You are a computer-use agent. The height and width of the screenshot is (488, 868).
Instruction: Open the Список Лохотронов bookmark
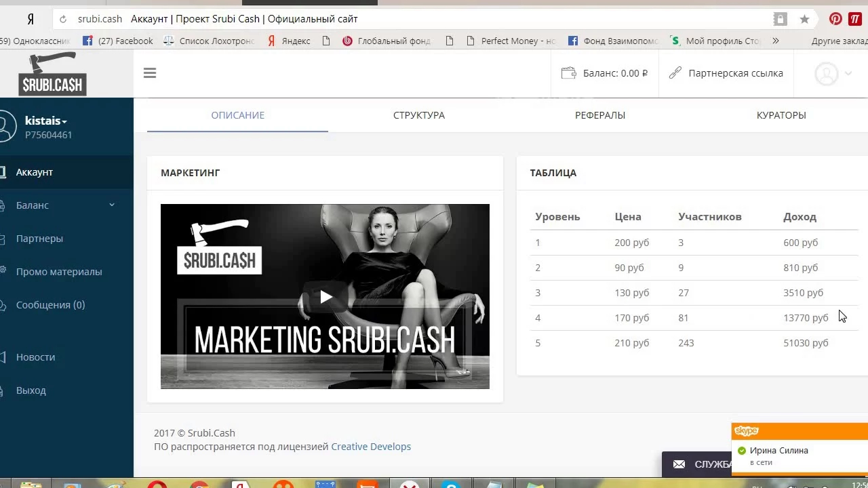point(209,41)
